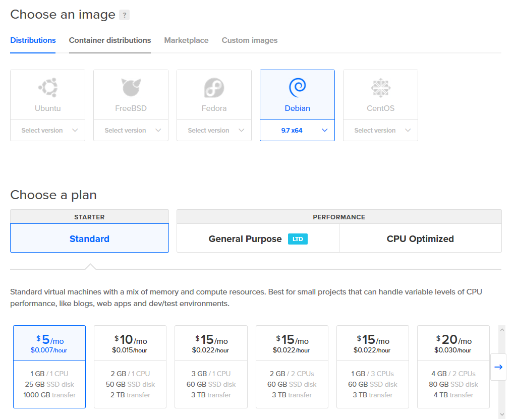Screen dimensions: 515x420
Task: Click the LTD badge on General Purpose
Action: point(298,239)
